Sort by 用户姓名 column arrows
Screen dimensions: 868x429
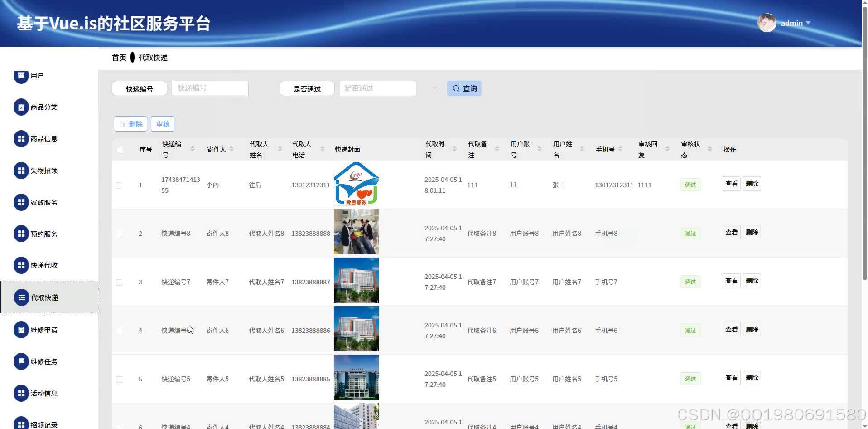click(x=582, y=149)
